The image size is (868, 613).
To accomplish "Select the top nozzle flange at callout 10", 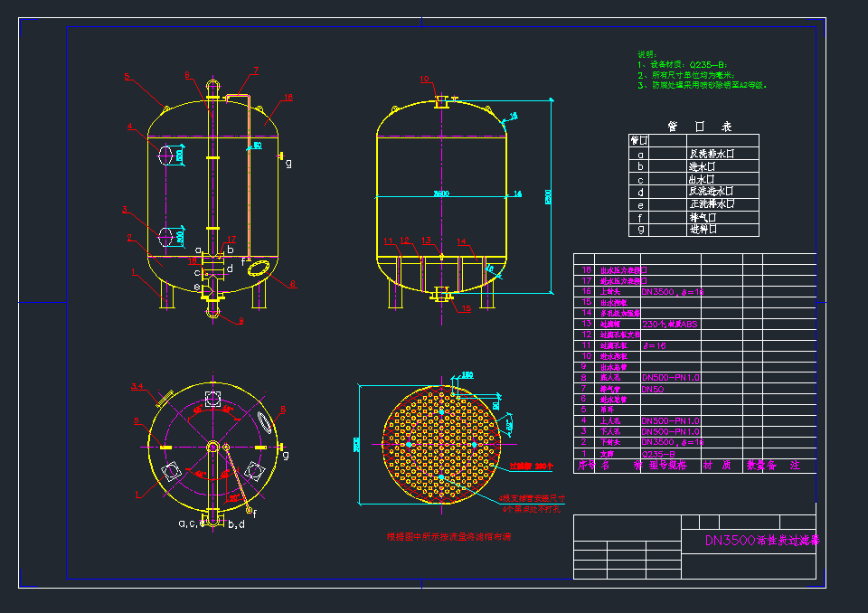I will (x=442, y=100).
